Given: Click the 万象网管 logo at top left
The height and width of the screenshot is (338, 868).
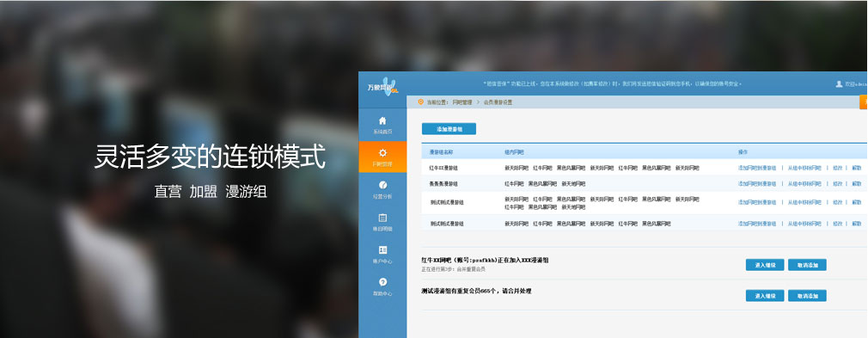Looking at the screenshot, I should point(382,86).
